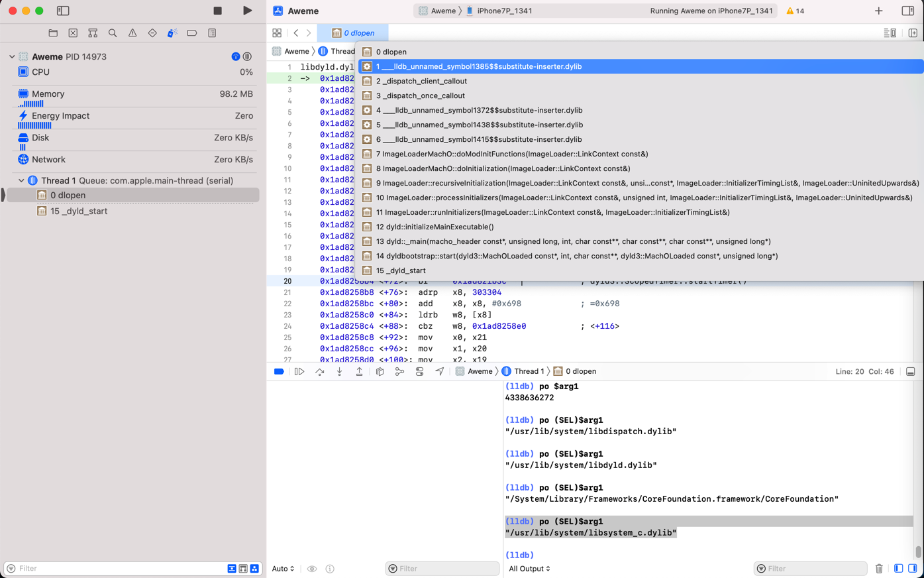The image size is (924, 578).
Task: Open Debug Memory Graph
Action: (x=399, y=372)
